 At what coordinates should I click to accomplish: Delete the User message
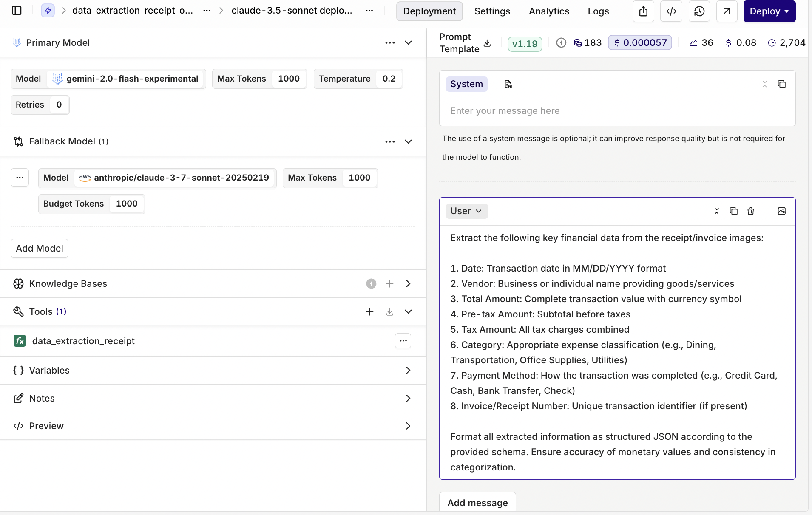751,211
